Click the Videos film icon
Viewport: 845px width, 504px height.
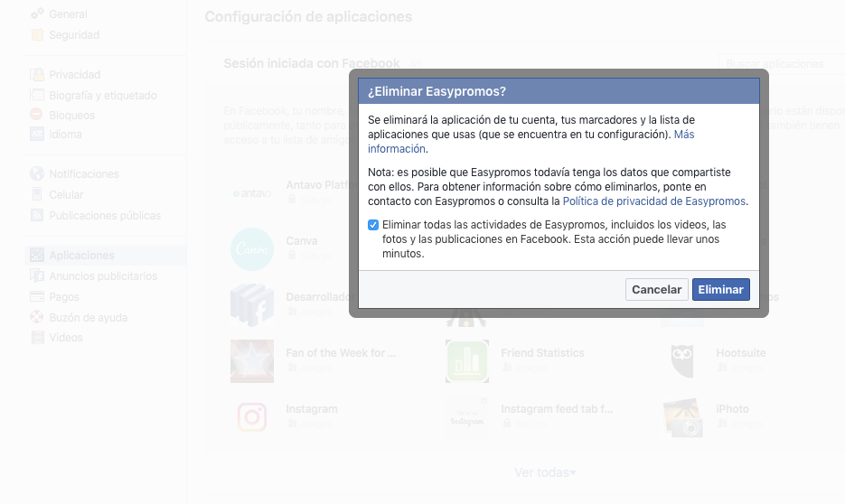coord(37,338)
